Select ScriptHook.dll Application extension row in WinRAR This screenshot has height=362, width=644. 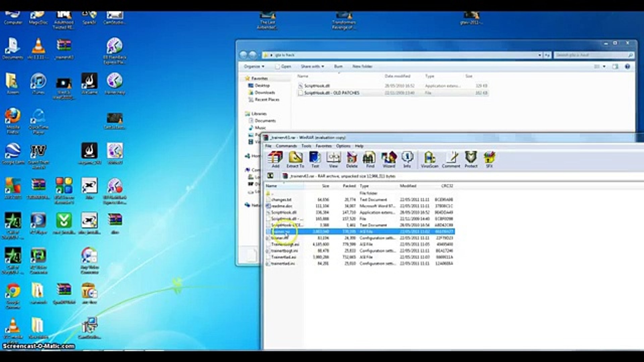click(x=360, y=212)
